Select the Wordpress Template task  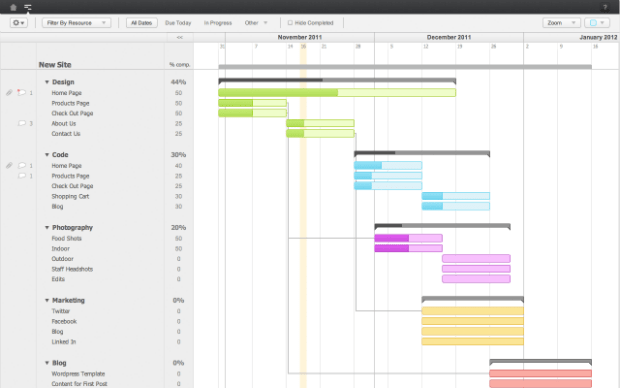78,373
